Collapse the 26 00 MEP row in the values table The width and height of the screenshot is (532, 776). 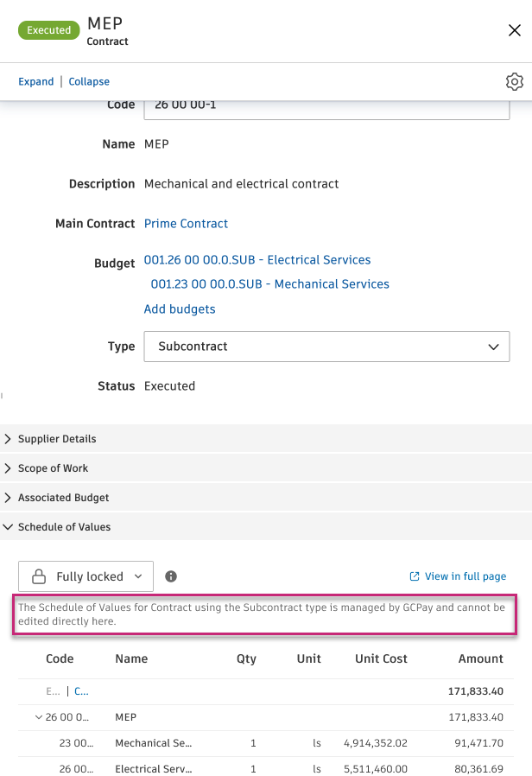pyautogui.click(x=38, y=716)
